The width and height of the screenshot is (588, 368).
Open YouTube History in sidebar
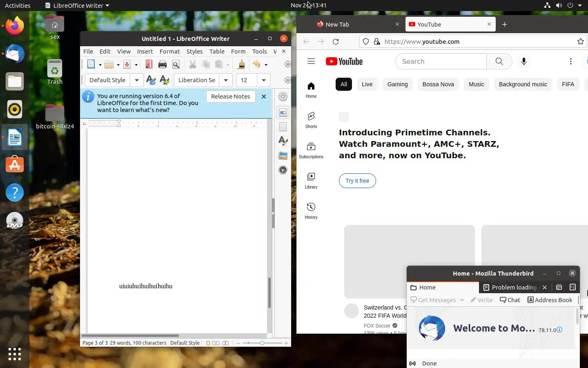[311, 211]
